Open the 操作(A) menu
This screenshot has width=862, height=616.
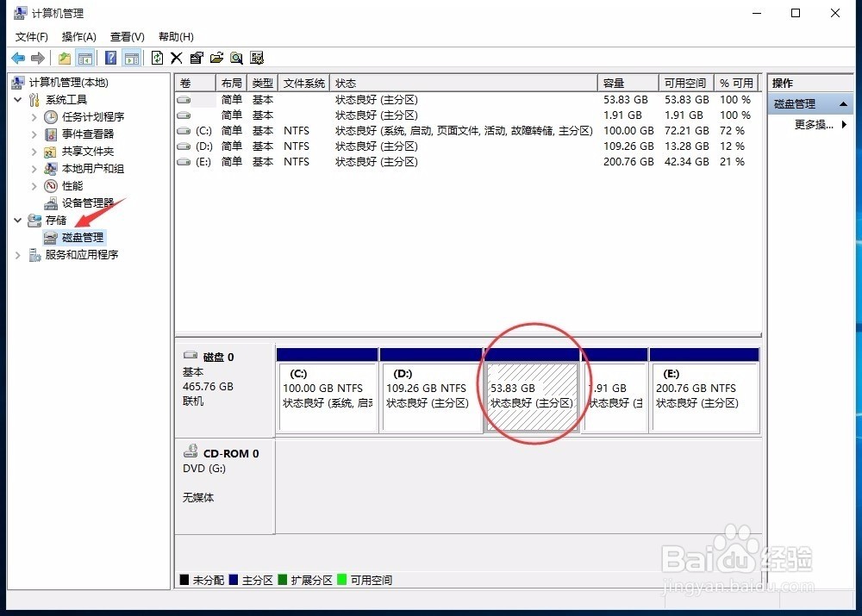78,36
